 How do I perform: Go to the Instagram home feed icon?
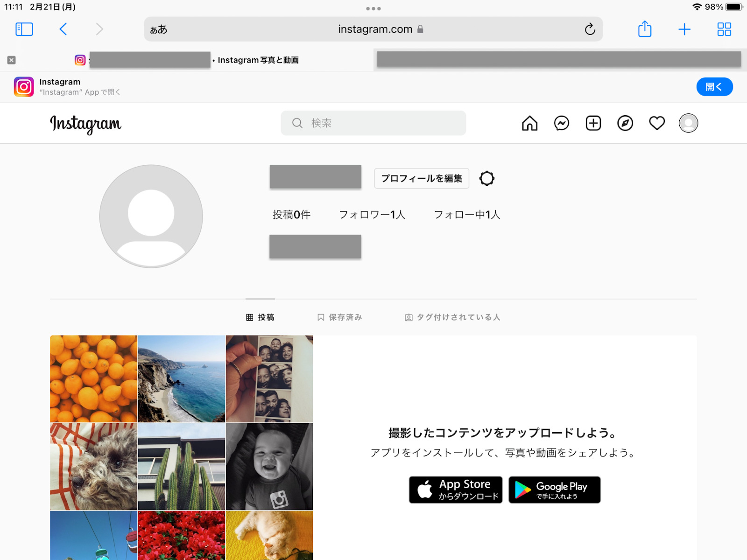(x=529, y=123)
